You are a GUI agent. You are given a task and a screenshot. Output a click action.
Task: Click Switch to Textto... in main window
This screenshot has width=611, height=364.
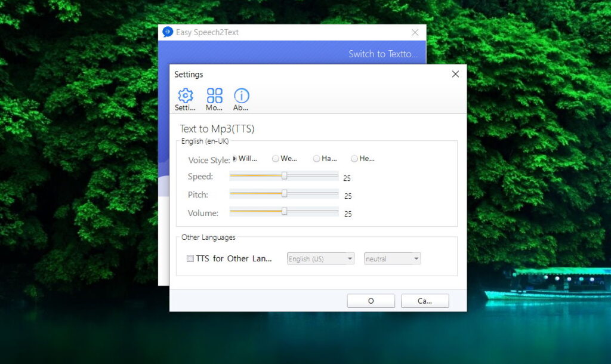[382, 54]
